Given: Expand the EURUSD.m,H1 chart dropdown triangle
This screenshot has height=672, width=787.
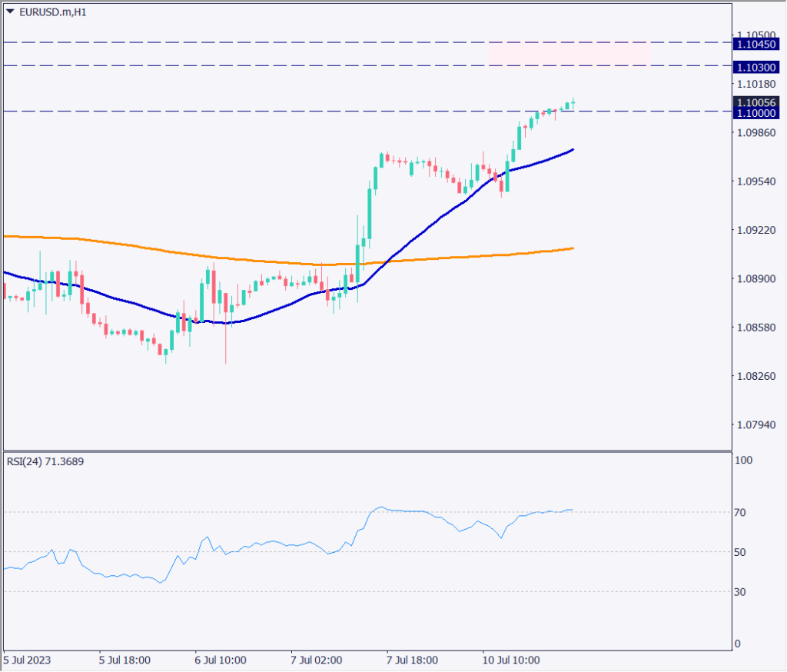Looking at the screenshot, I should coord(11,12).
